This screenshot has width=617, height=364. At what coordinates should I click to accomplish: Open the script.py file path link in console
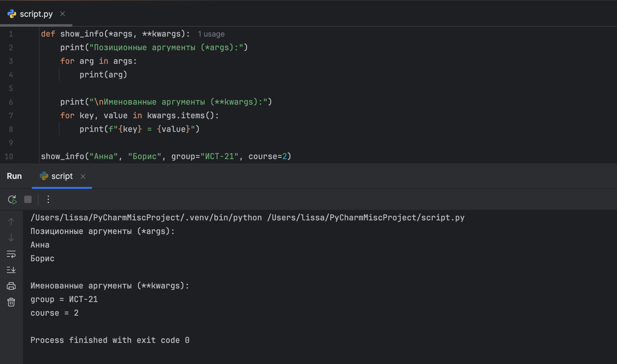(365, 218)
